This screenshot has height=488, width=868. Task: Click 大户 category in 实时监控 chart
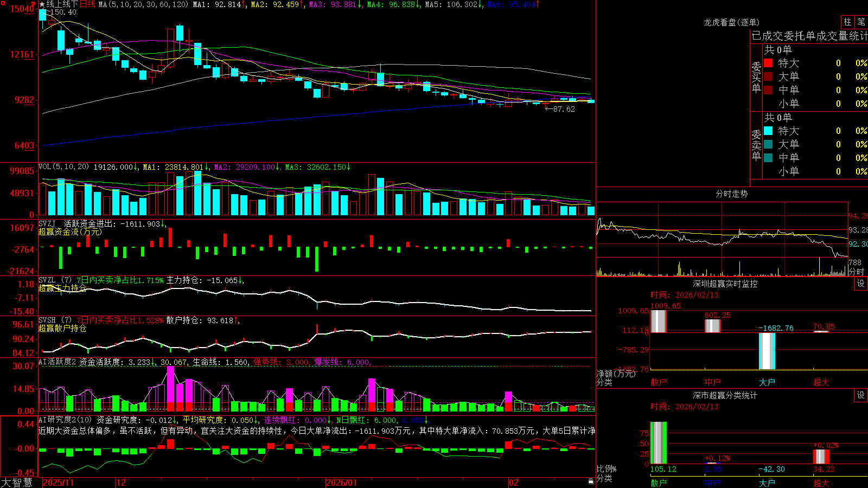(767, 382)
